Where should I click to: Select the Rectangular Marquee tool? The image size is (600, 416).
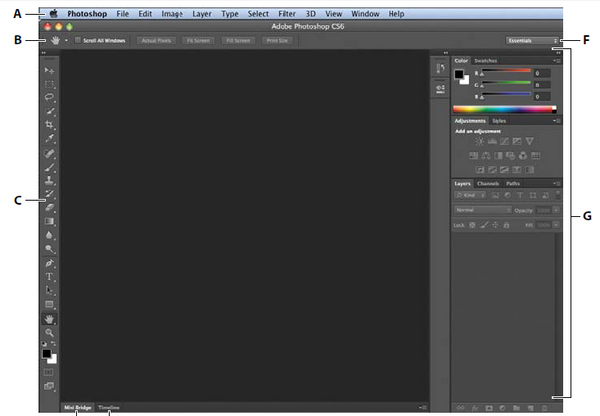click(x=49, y=84)
